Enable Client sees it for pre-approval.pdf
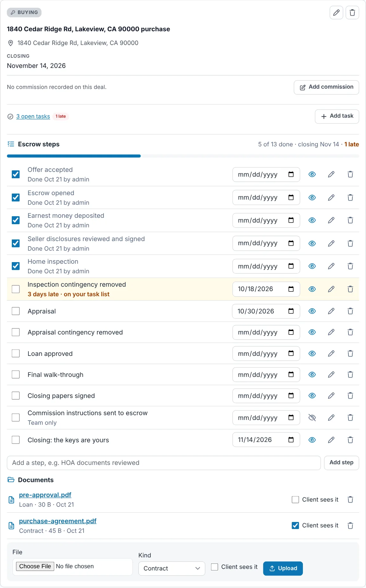 tap(295, 500)
